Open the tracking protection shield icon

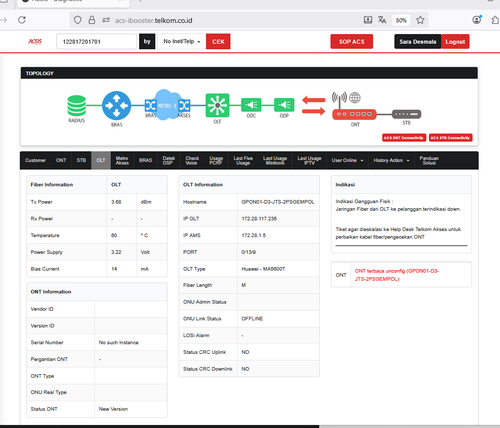tap(78, 20)
